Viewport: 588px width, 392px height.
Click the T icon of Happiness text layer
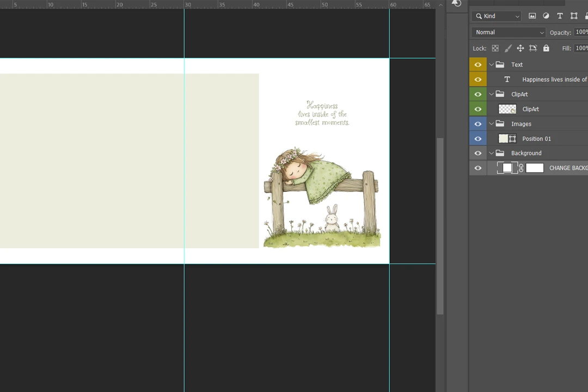(x=507, y=79)
